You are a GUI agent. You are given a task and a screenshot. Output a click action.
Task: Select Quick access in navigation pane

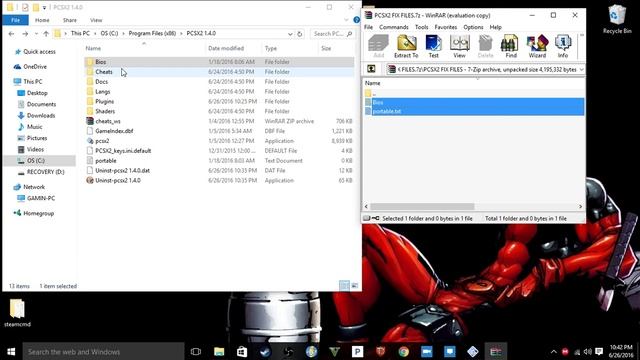point(39,52)
